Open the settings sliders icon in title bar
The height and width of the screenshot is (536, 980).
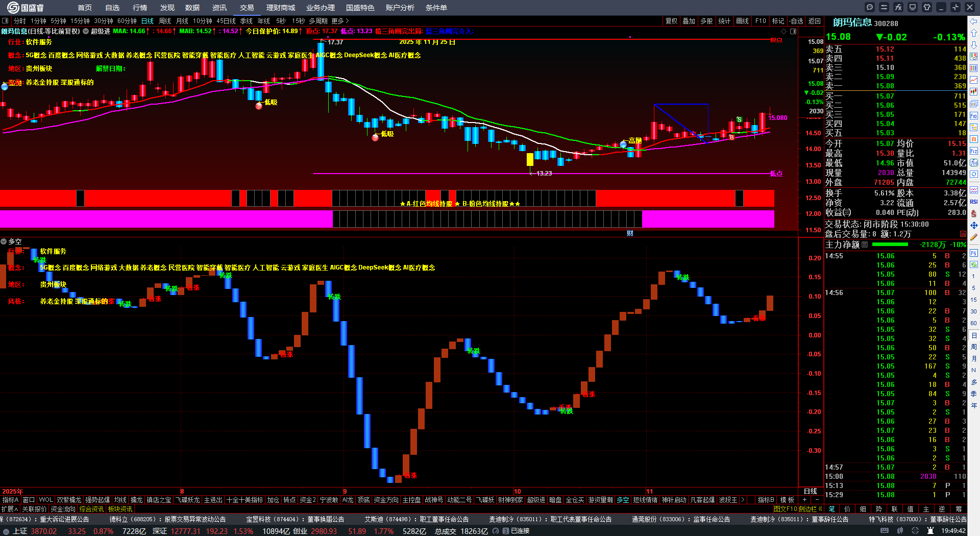[884, 7]
